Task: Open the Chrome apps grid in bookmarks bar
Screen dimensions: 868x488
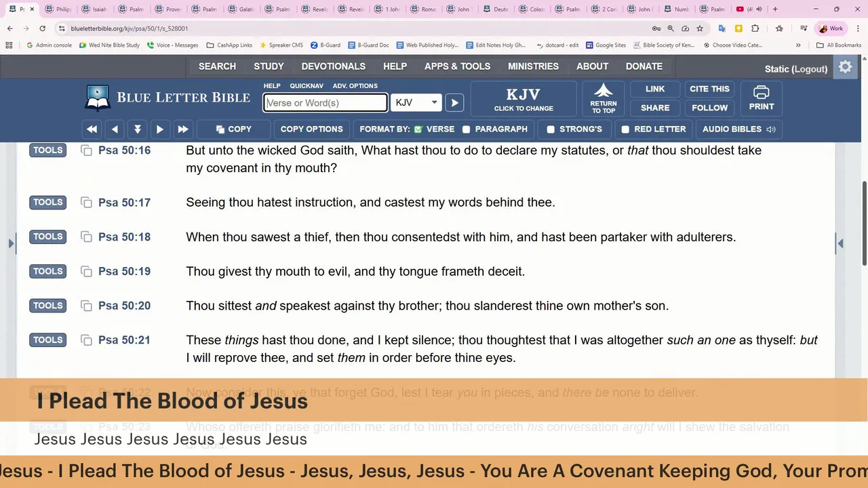Action: [9, 45]
